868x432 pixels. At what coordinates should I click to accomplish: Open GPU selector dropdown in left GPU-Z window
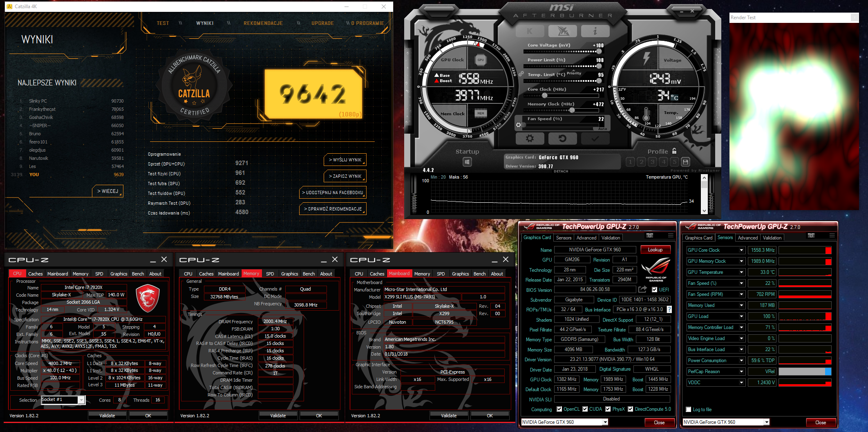click(605, 422)
